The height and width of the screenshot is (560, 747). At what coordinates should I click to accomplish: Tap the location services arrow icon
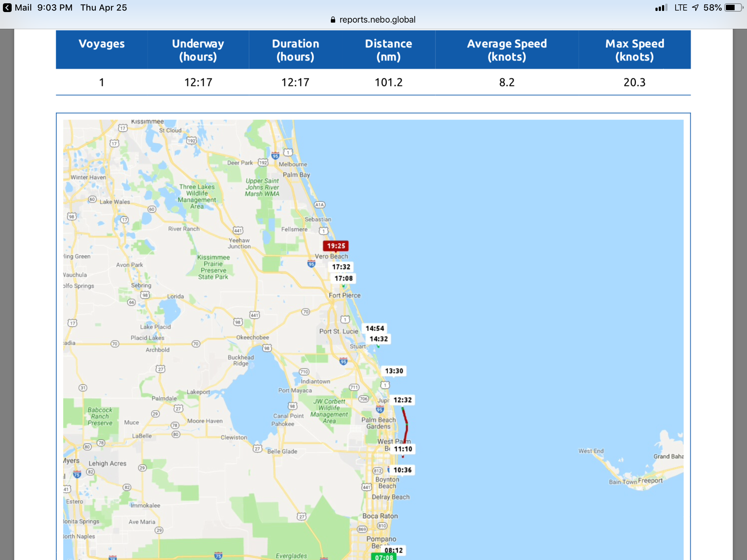[695, 8]
